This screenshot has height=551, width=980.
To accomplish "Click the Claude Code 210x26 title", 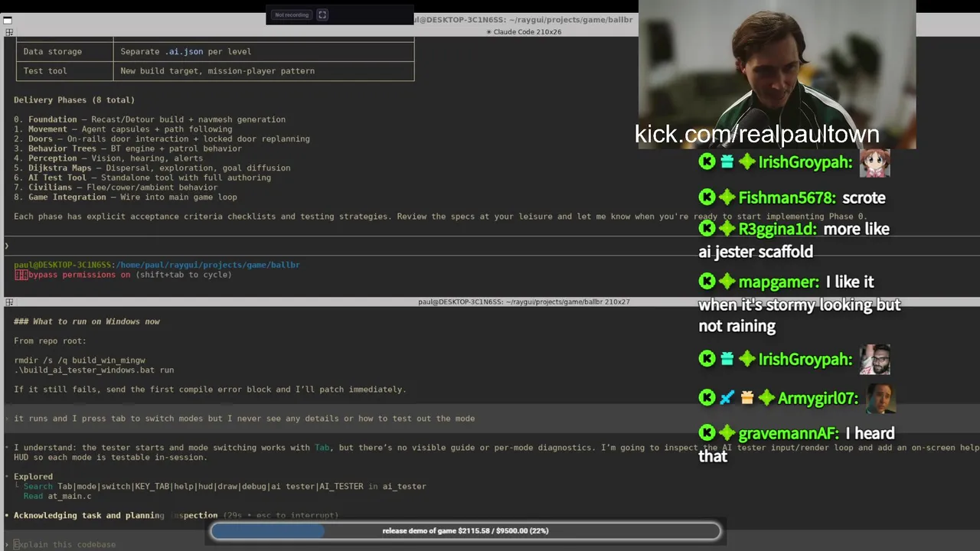I will pos(524,32).
